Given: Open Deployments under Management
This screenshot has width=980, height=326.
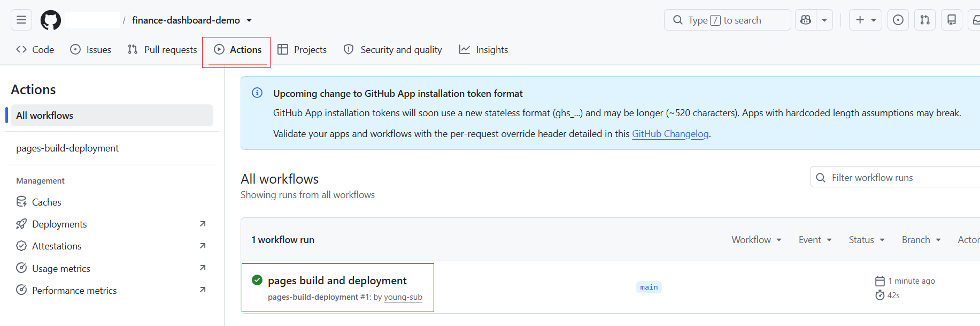Looking at the screenshot, I should (112, 224).
